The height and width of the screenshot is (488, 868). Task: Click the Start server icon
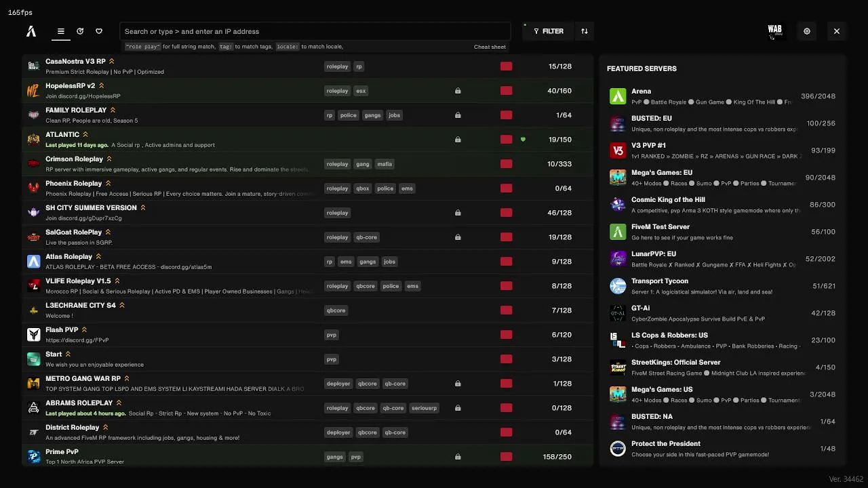point(33,359)
